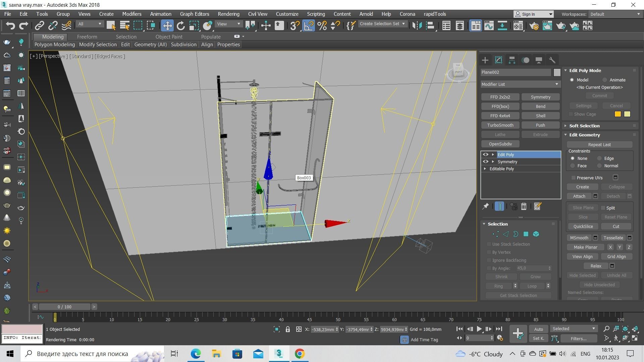Open the key filter Selected dropdown
Image resolution: width=644 pixels, height=362 pixels.
(574, 328)
